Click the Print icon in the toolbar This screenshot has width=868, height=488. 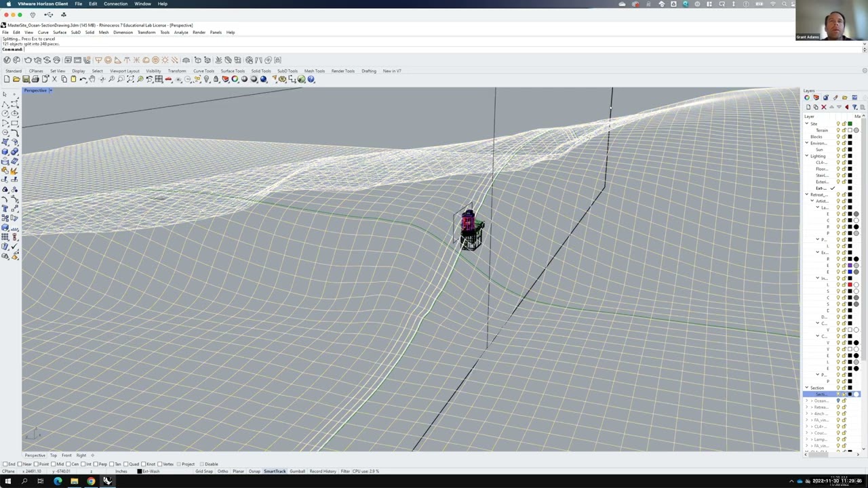point(35,79)
